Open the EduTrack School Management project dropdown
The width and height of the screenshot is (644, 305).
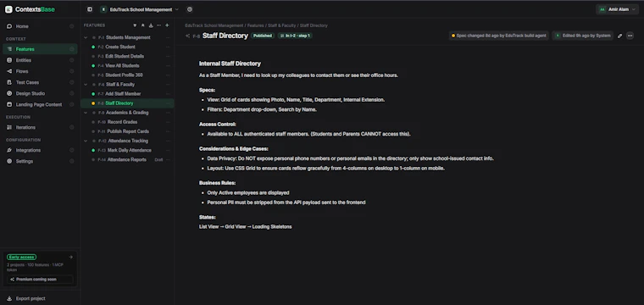click(140, 9)
